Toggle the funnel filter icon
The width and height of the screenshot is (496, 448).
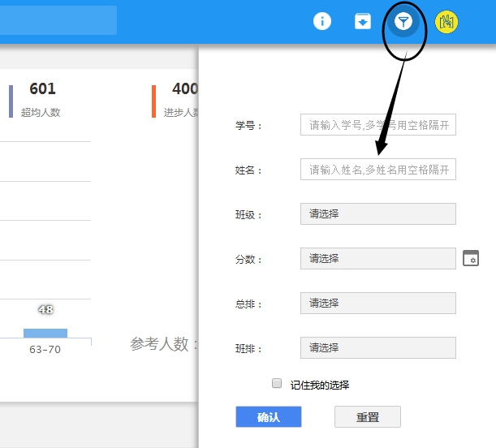tap(403, 22)
